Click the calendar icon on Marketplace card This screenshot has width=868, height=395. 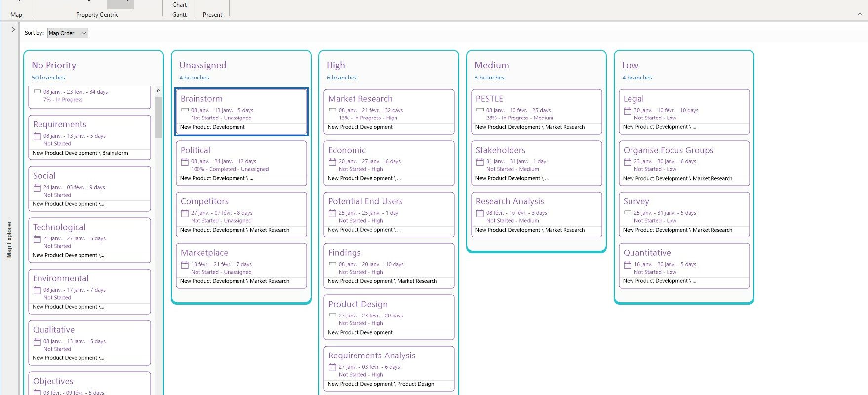(x=185, y=265)
